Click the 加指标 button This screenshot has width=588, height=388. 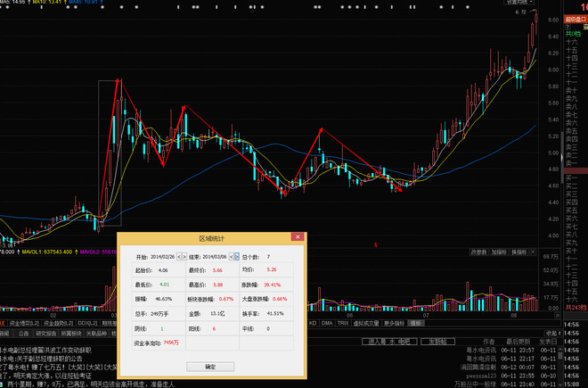click(499, 252)
